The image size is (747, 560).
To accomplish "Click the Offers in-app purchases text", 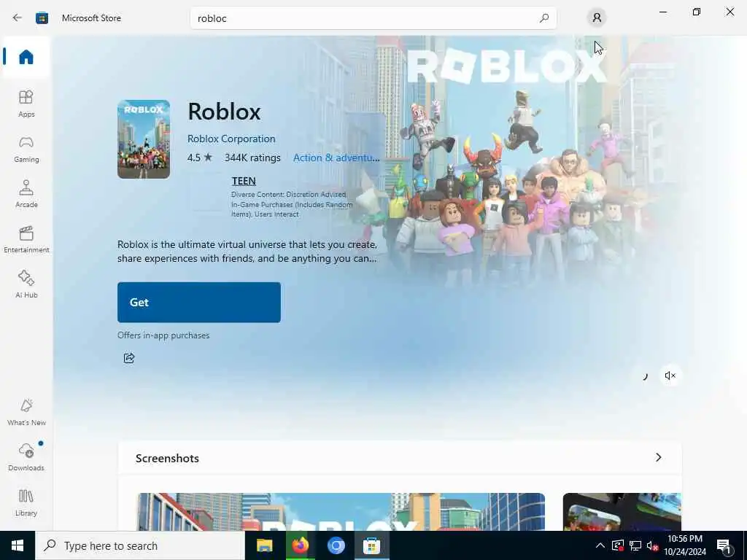I will pyautogui.click(x=163, y=335).
